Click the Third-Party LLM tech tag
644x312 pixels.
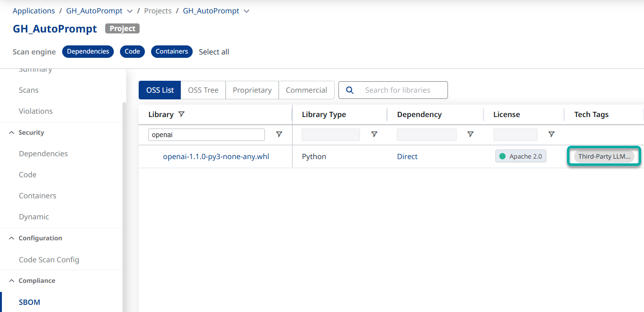tap(604, 157)
